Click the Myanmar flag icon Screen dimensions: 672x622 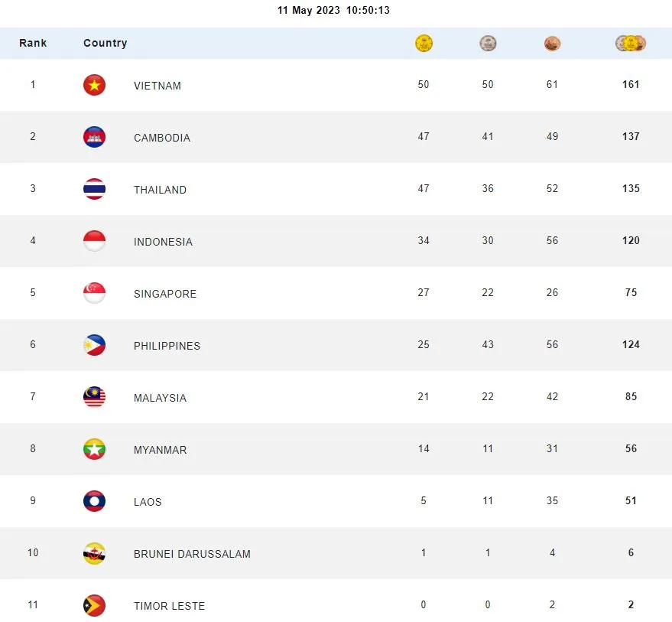94,449
